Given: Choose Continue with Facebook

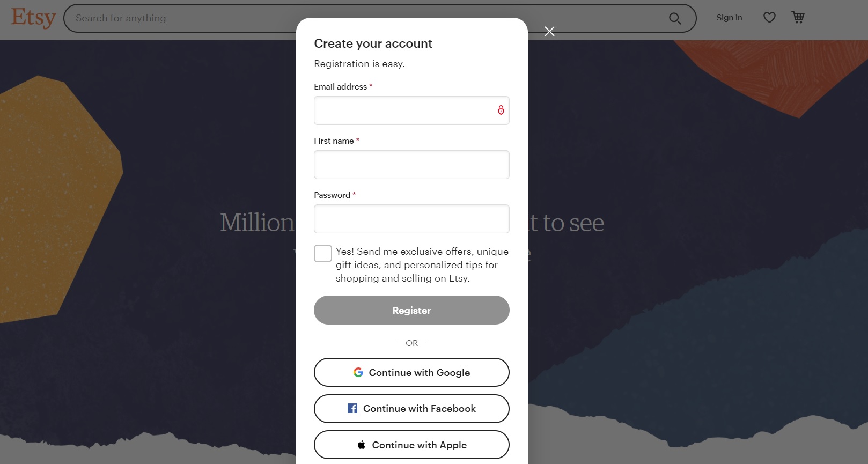Looking at the screenshot, I should coord(411,409).
